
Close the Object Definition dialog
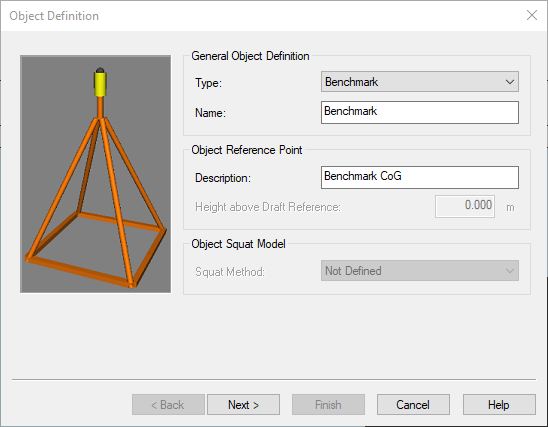532,15
